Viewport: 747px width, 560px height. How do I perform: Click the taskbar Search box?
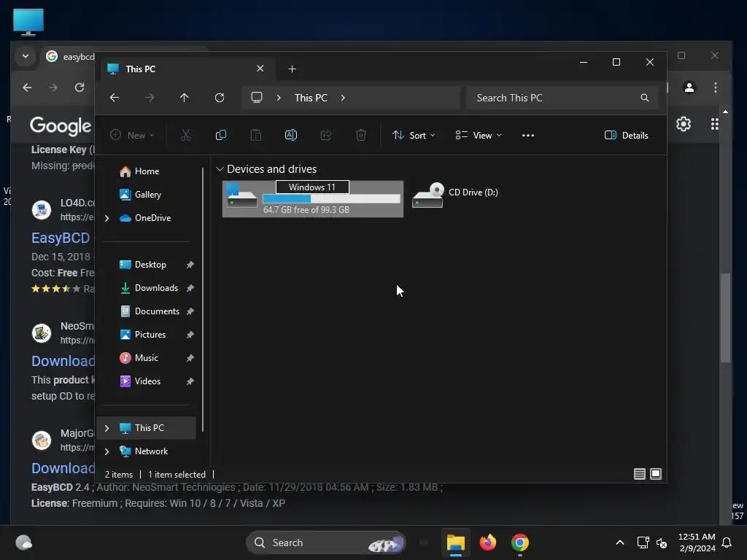(x=326, y=542)
